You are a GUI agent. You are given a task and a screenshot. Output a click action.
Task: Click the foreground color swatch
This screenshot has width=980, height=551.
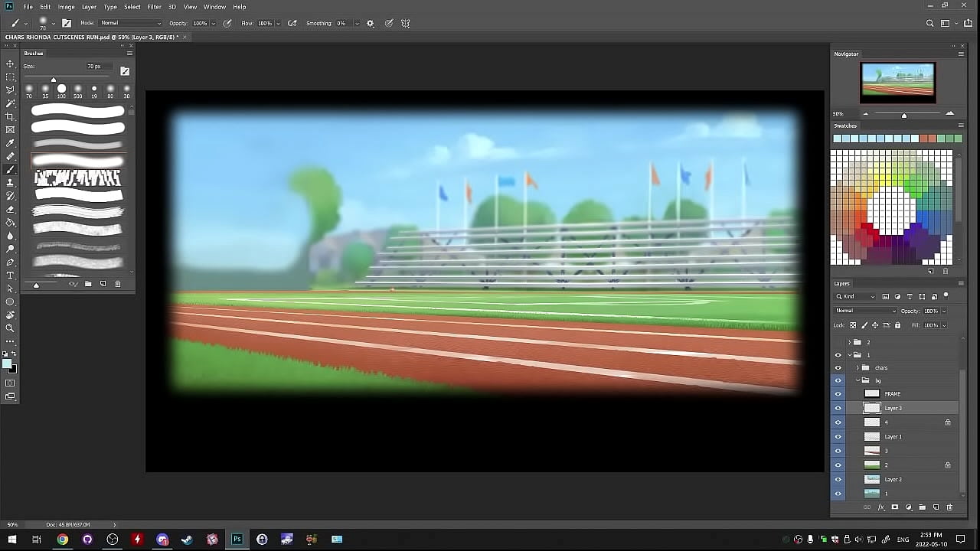7,364
